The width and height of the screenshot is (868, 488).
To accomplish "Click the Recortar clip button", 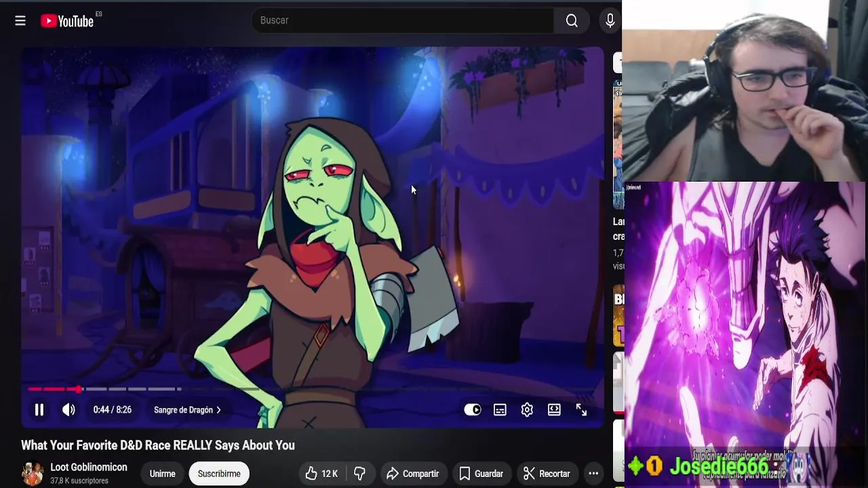I will (547, 474).
